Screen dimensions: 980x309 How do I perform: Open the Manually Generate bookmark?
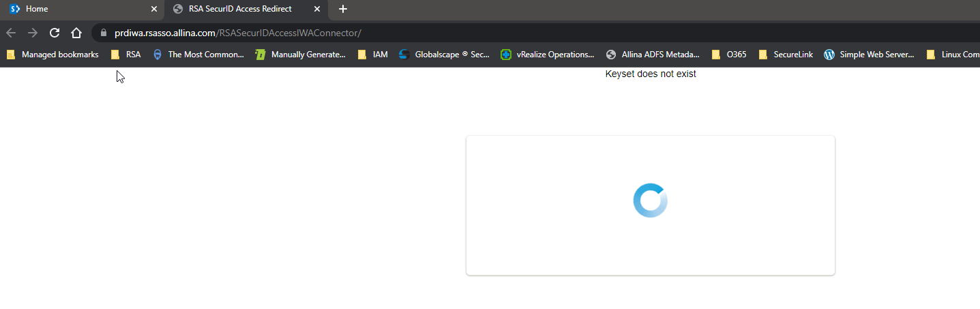coord(301,55)
